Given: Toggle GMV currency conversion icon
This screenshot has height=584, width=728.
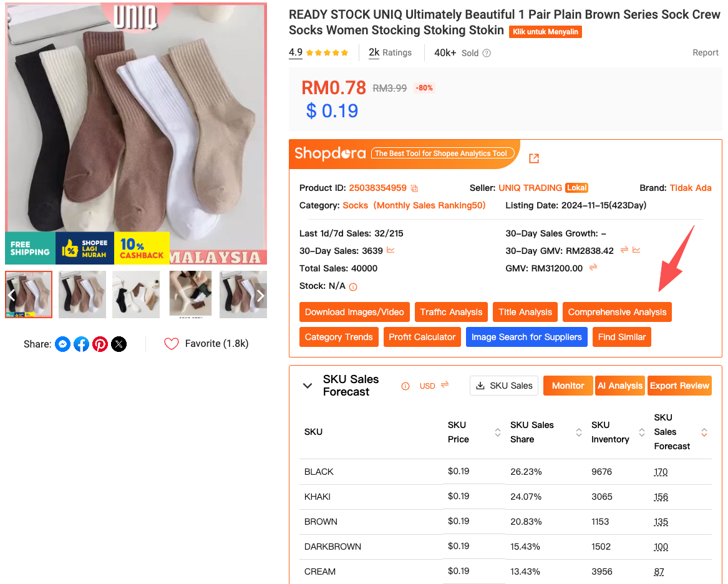Looking at the screenshot, I should (593, 268).
